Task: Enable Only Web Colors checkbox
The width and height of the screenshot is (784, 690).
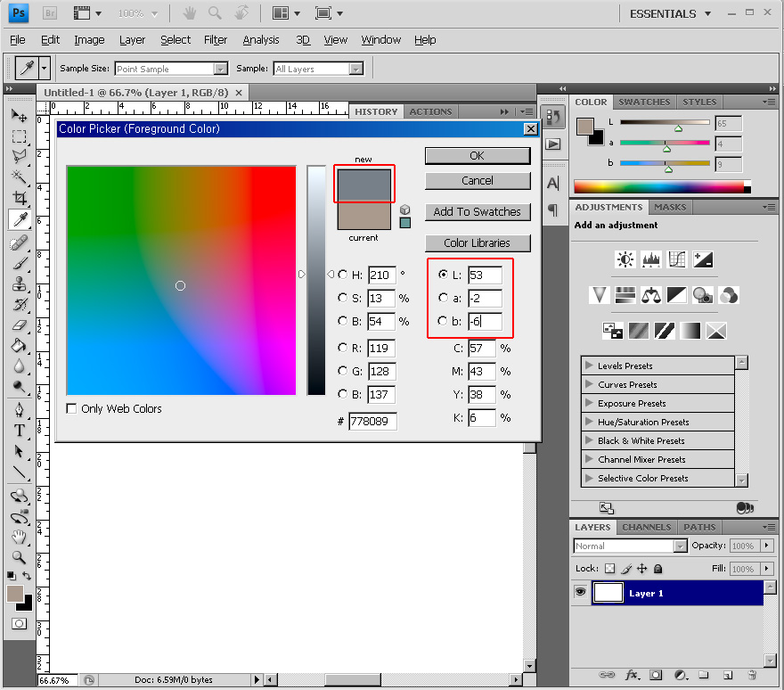Action: [72, 408]
